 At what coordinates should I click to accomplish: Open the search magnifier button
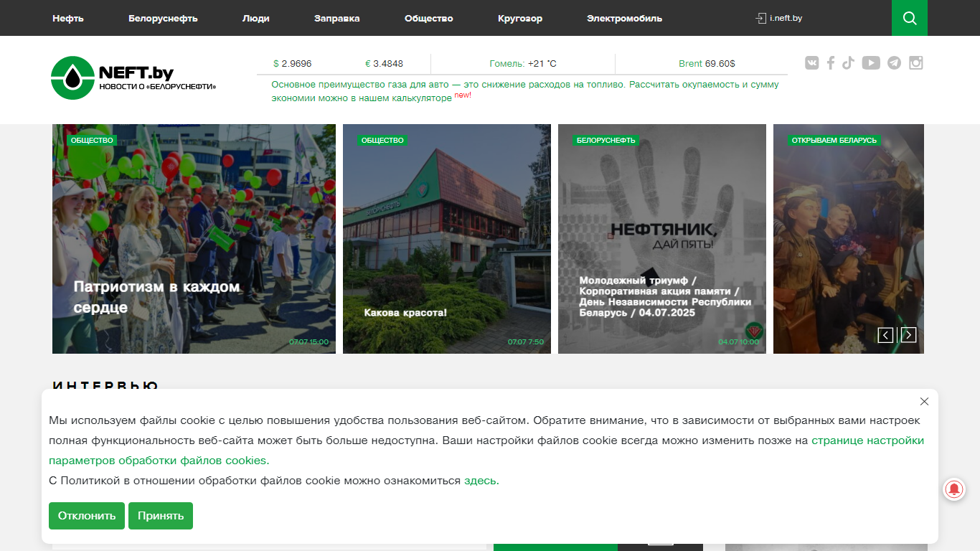910,18
